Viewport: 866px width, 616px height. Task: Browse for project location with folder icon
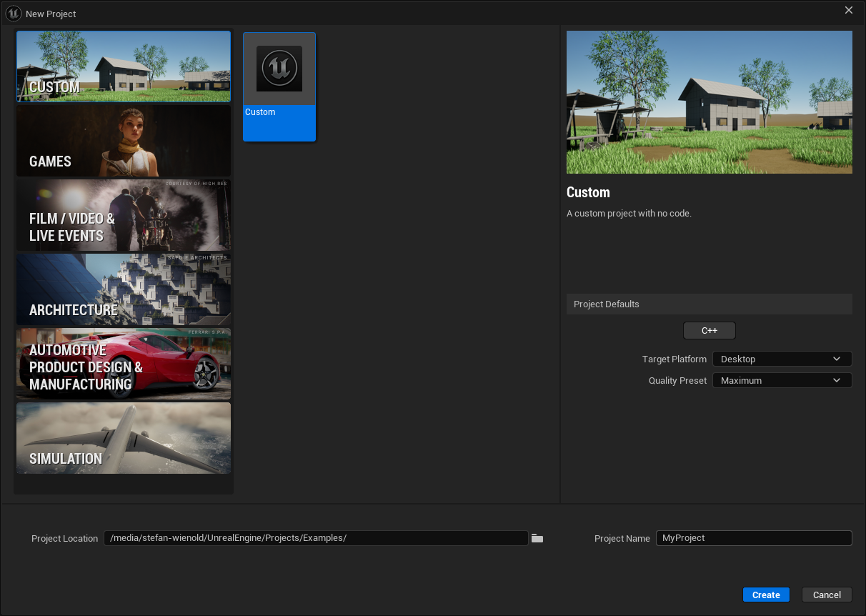(x=537, y=538)
